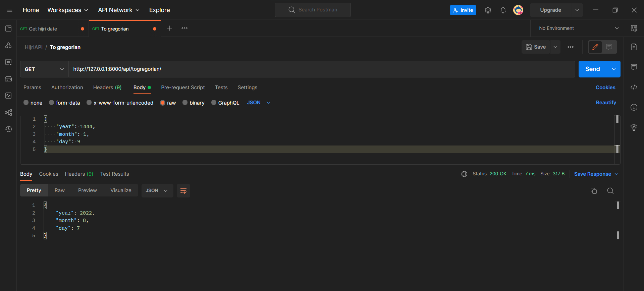The width and height of the screenshot is (644, 291).
Task: Open Comments panel in right sidebar
Action: coord(634,67)
